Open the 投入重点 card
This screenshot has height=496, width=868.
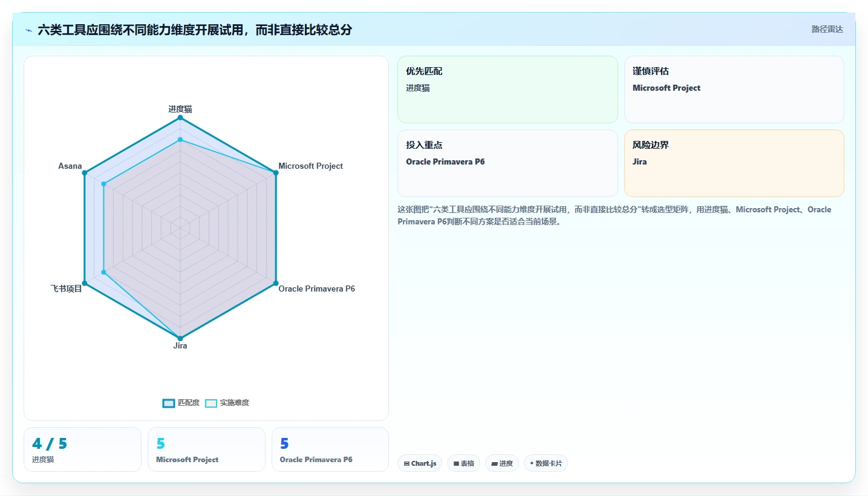[507, 163]
